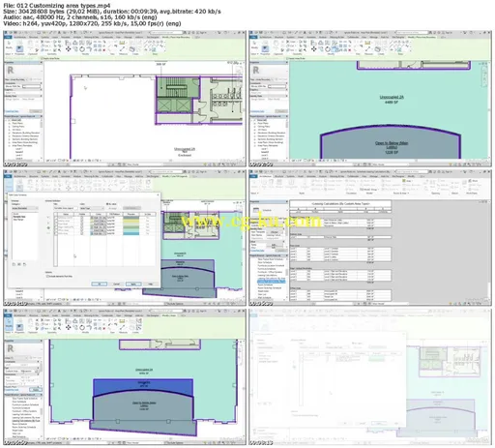Image resolution: width=495 pixels, height=448 pixels.
Task: Click Modify Place Area Boundary tab in first frame
Action: pyautogui.click(x=176, y=37)
